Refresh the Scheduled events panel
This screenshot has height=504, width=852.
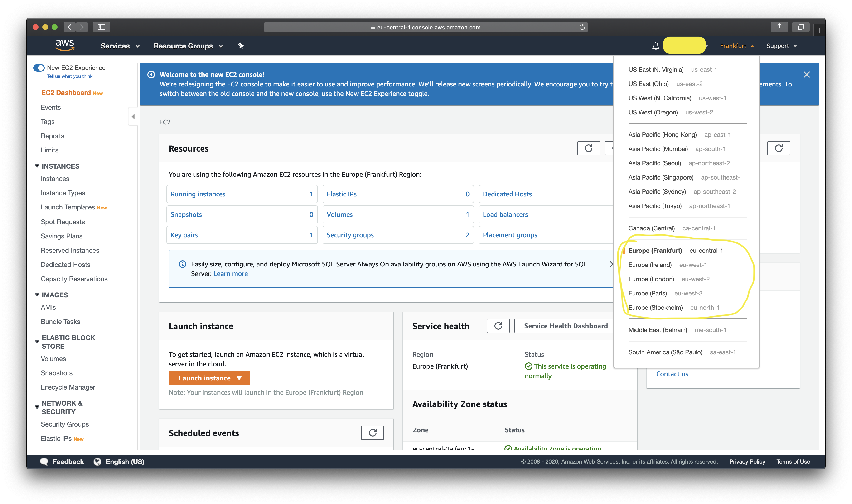click(373, 433)
